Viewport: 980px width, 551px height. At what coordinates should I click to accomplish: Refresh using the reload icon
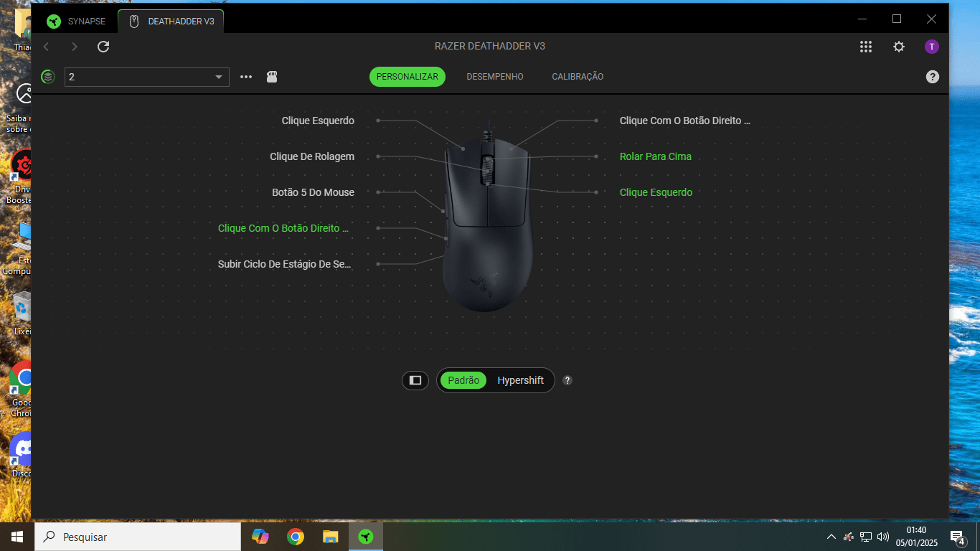103,47
